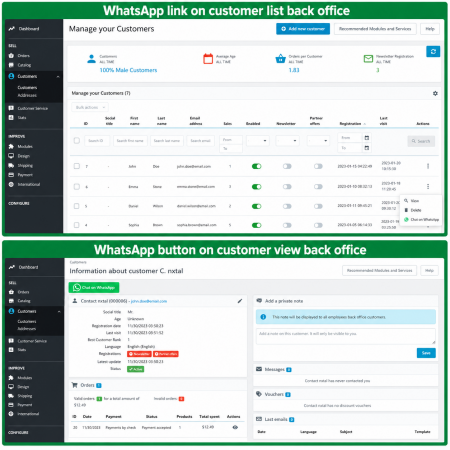Open three-dot actions menu for John Doe row
Image resolution: width=450 pixels, height=450 pixels.
click(x=428, y=166)
